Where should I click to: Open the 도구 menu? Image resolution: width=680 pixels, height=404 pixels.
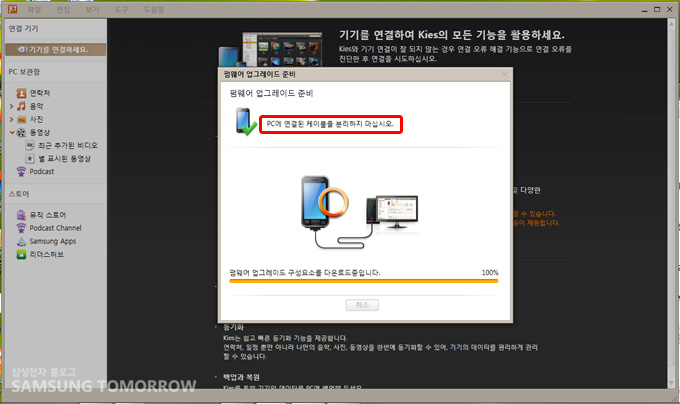pyautogui.click(x=121, y=9)
